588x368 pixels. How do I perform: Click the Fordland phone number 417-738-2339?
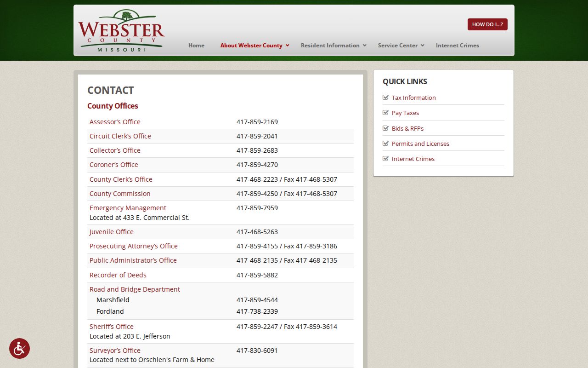257,311
